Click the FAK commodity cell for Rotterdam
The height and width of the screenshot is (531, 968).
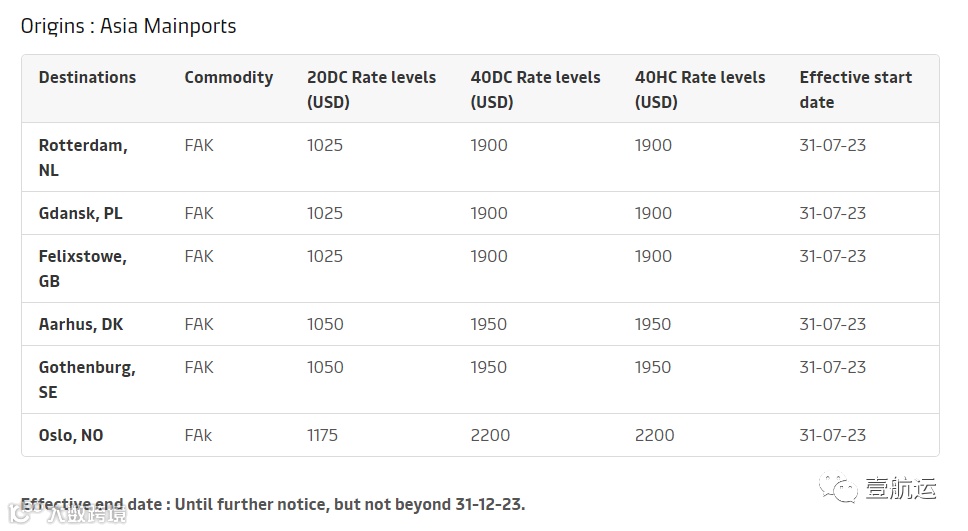(x=199, y=145)
